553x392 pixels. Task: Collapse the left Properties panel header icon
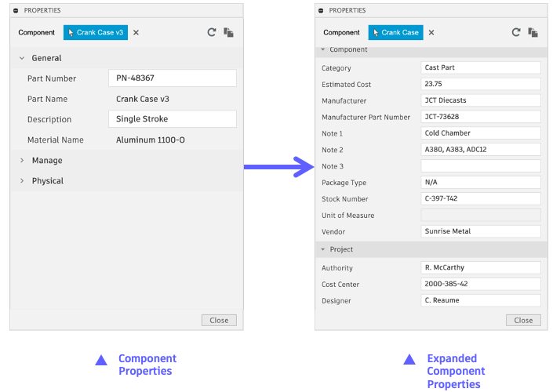point(16,10)
